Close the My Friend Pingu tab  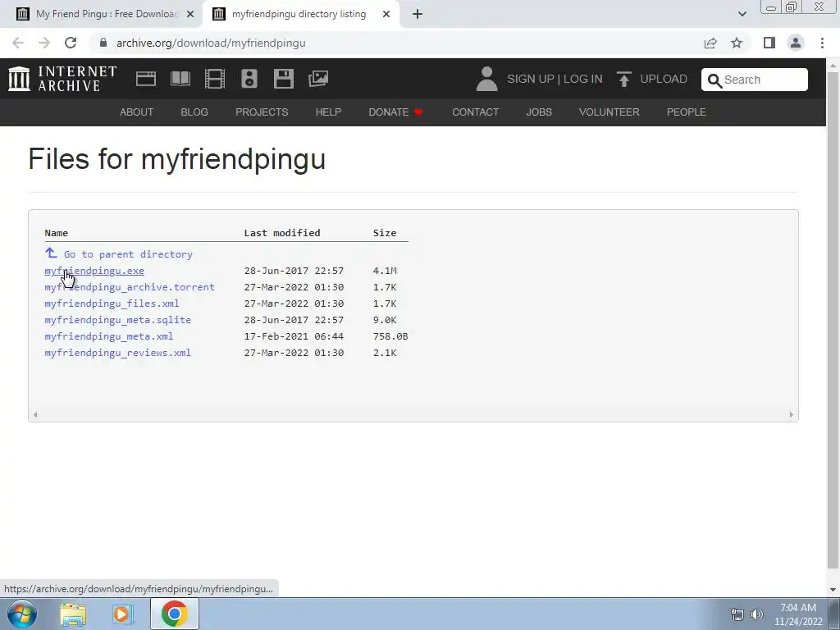click(x=190, y=15)
